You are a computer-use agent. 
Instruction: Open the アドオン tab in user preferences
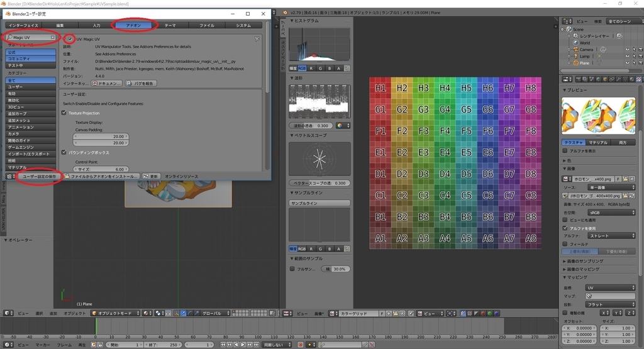coord(133,25)
